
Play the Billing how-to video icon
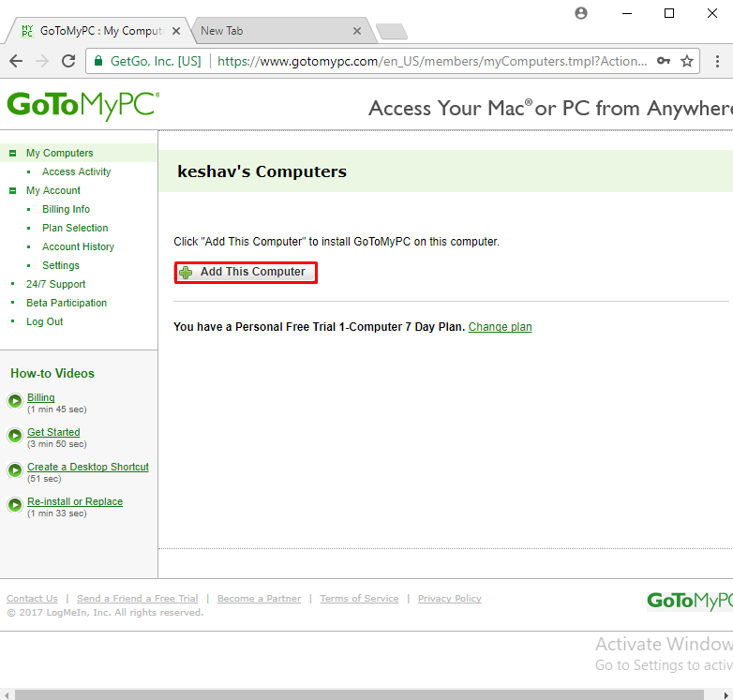[x=15, y=401]
